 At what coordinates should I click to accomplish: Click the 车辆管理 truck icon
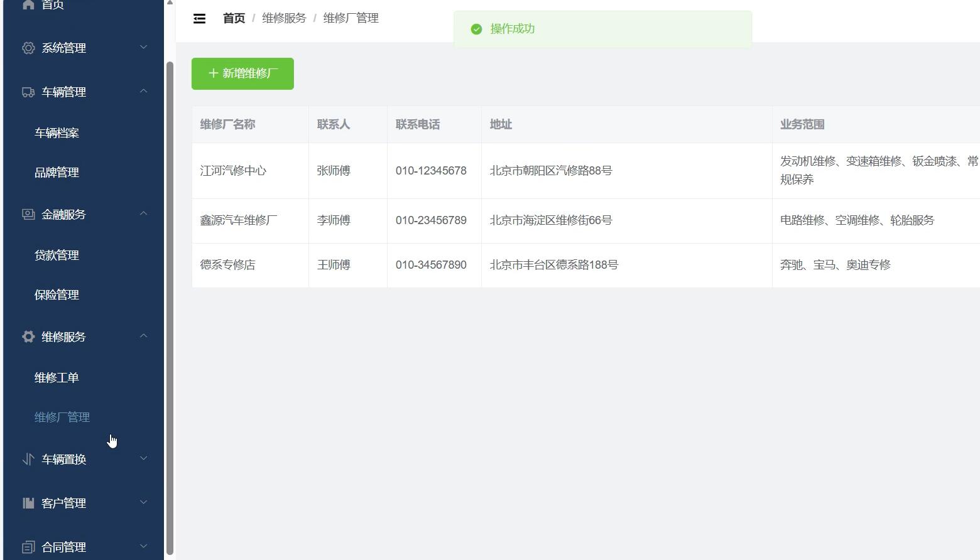pyautogui.click(x=28, y=92)
